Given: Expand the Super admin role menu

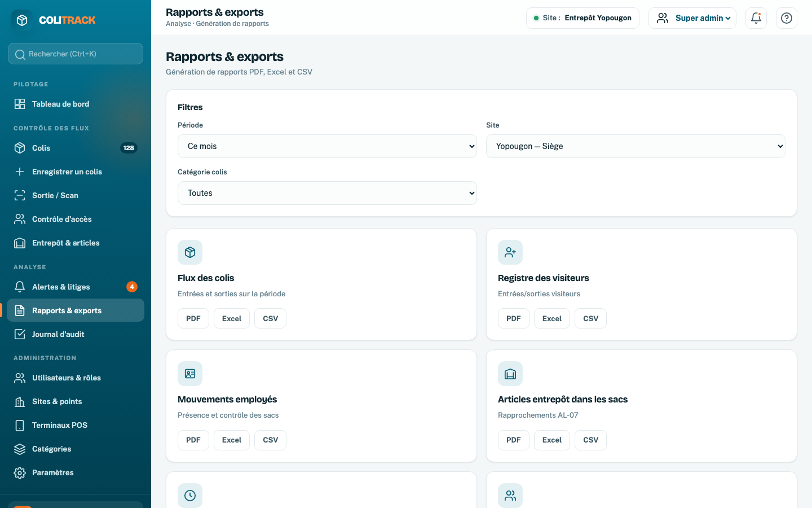Looking at the screenshot, I should pos(692,18).
